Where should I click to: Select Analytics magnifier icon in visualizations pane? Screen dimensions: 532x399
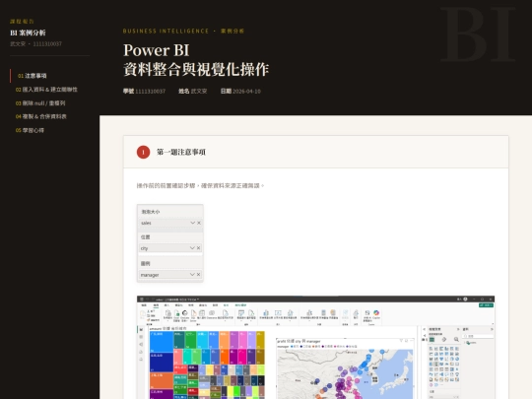click(x=456, y=339)
